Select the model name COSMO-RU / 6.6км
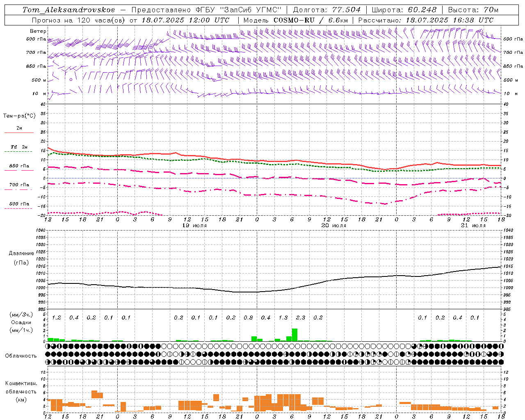Screen dimensions: 525x420 point(311,20)
